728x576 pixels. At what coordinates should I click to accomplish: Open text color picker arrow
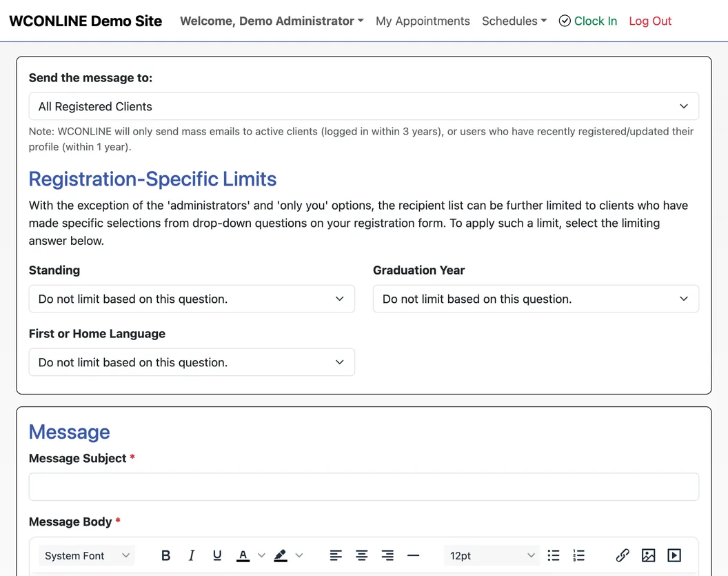(x=261, y=555)
